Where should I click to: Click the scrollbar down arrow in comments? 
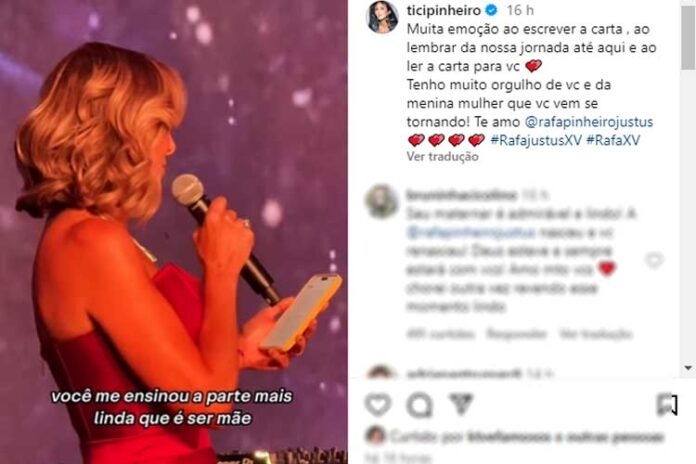688,368
